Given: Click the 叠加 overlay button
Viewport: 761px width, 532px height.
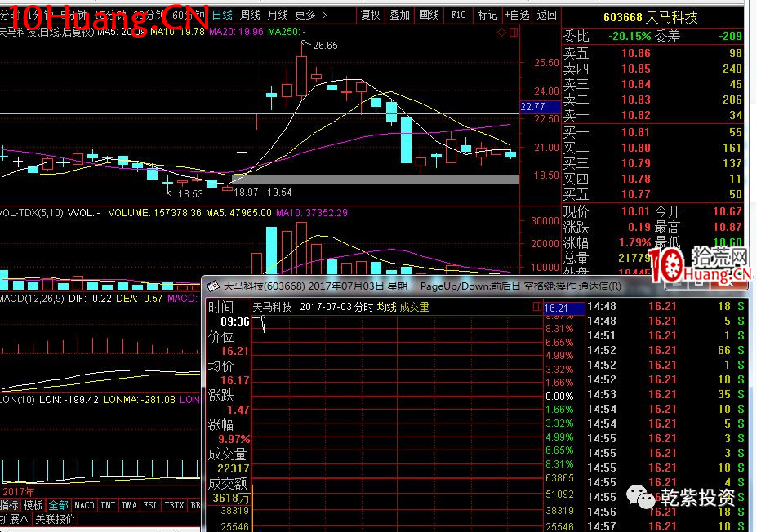Looking at the screenshot, I should click(x=400, y=15).
